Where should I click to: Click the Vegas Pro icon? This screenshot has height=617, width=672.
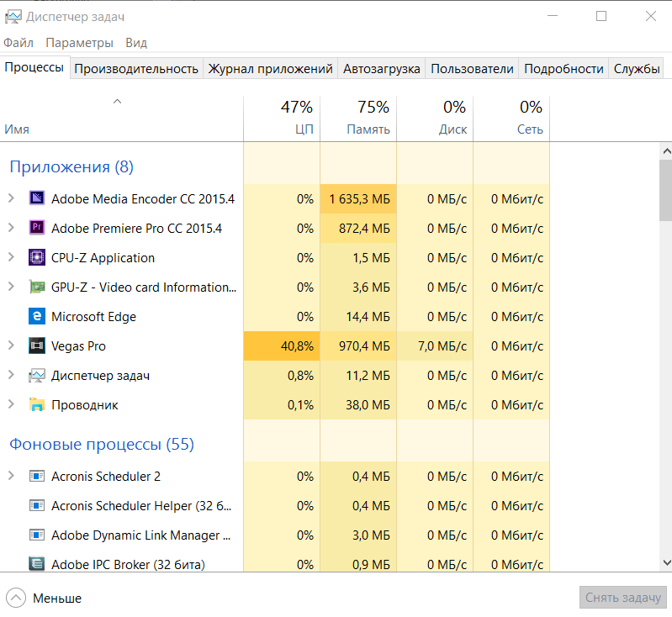37,345
